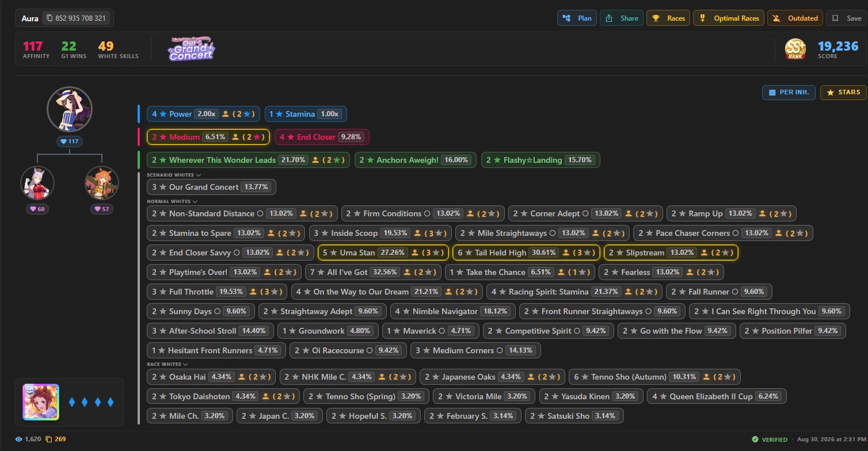The image size is (868, 451).
Task: Open the SSR support card thumbnail
Action: tap(41, 402)
